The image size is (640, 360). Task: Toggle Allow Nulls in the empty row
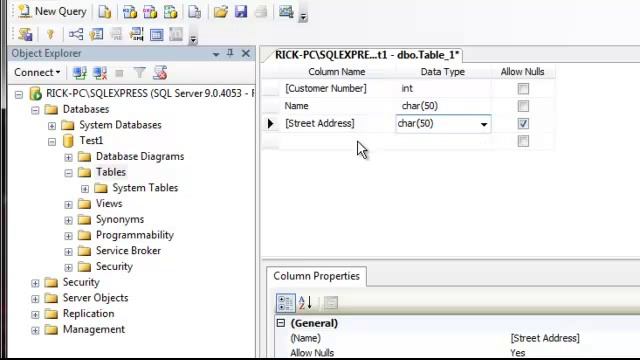[x=523, y=141]
